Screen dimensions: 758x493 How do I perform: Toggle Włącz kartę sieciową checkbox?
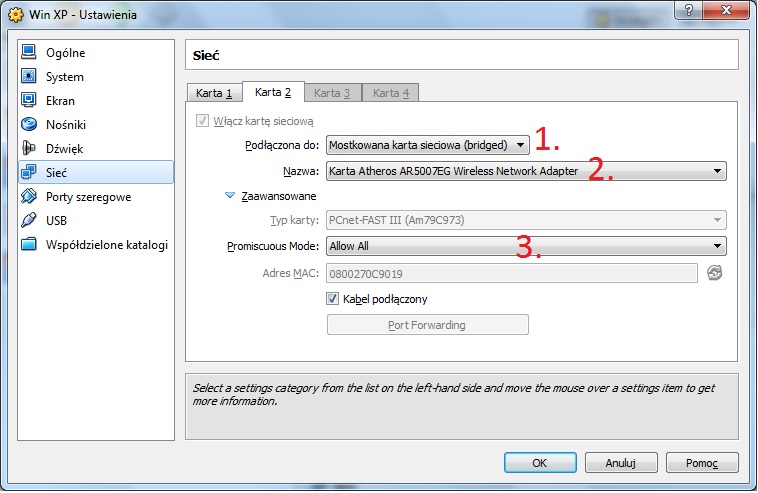click(x=203, y=121)
